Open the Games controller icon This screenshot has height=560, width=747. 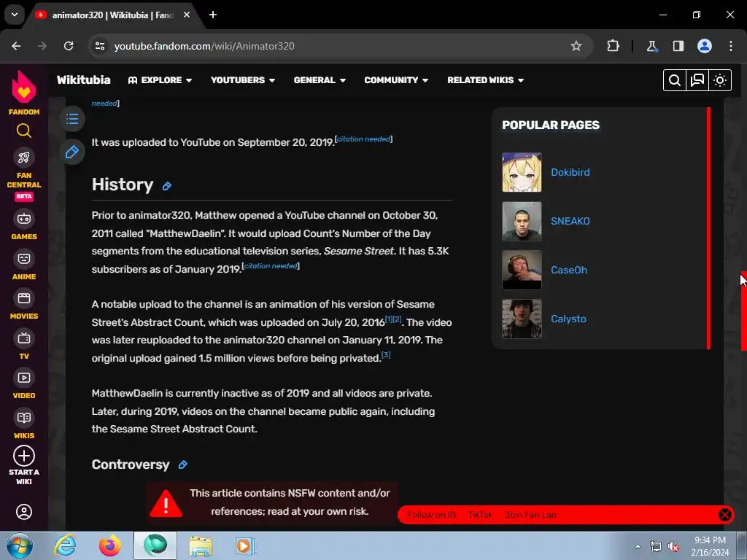[x=24, y=219]
